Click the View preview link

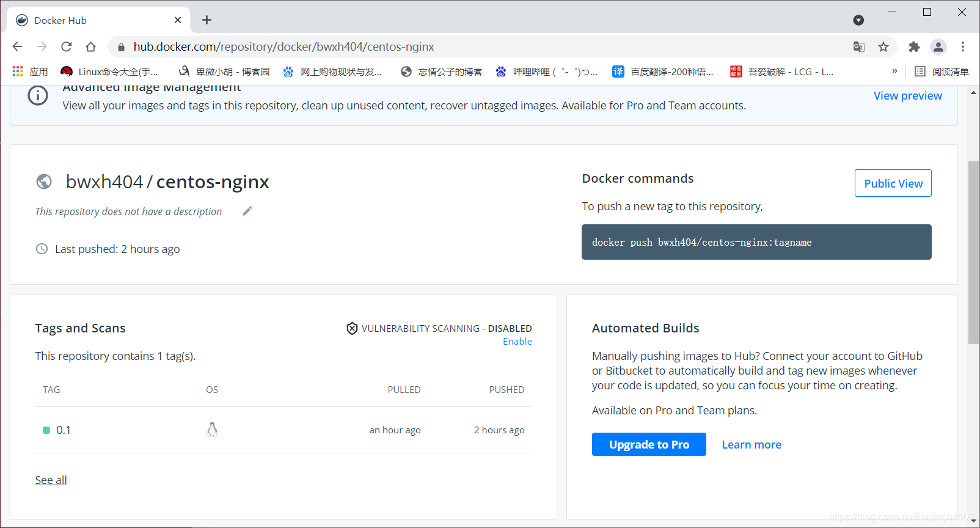coord(908,95)
